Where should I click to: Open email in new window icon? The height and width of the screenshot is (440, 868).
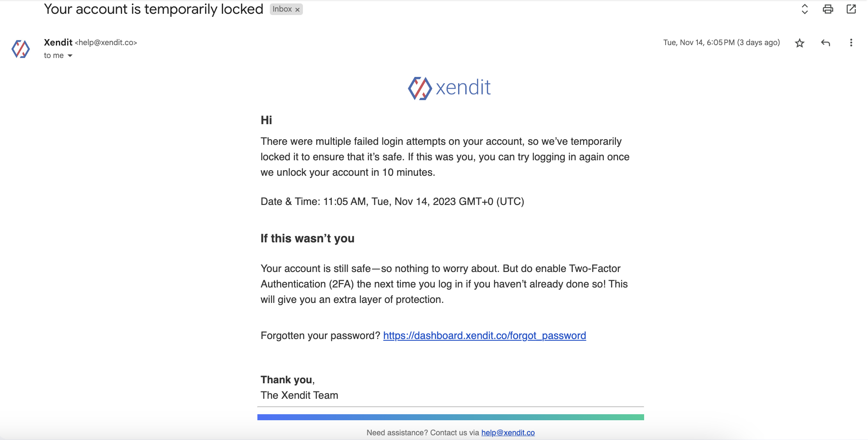click(x=851, y=9)
